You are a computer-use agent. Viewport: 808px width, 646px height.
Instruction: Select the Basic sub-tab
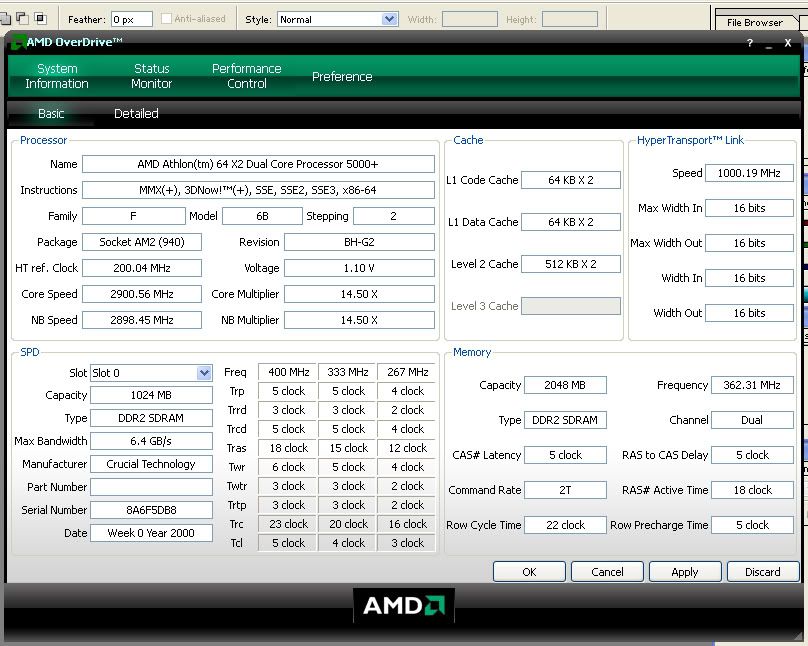51,113
